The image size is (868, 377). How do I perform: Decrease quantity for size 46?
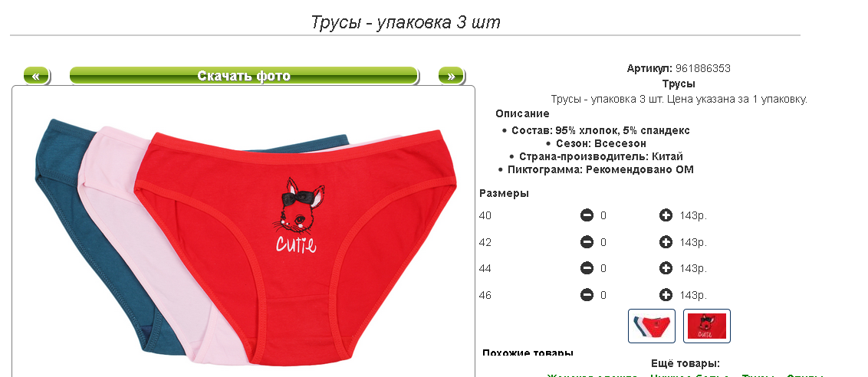pos(587,295)
